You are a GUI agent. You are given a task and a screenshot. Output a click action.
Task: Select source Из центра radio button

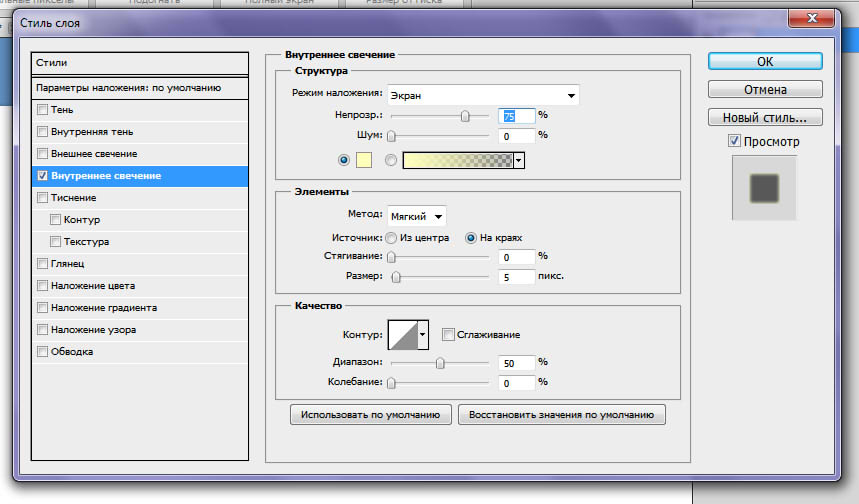click(x=391, y=238)
